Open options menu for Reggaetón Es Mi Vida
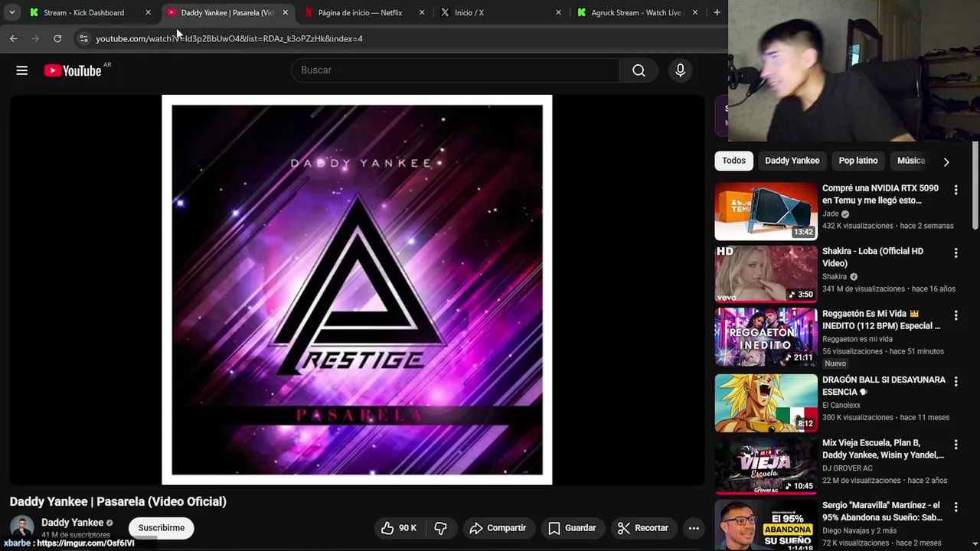Image resolution: width=980 pixels, height=551 pixels. (x=955, y=315)
